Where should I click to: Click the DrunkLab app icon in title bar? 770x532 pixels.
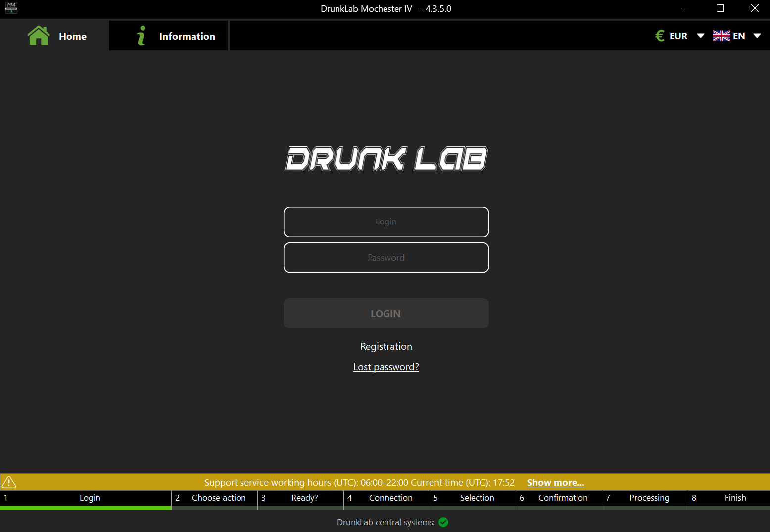click(x=11, y=8)
